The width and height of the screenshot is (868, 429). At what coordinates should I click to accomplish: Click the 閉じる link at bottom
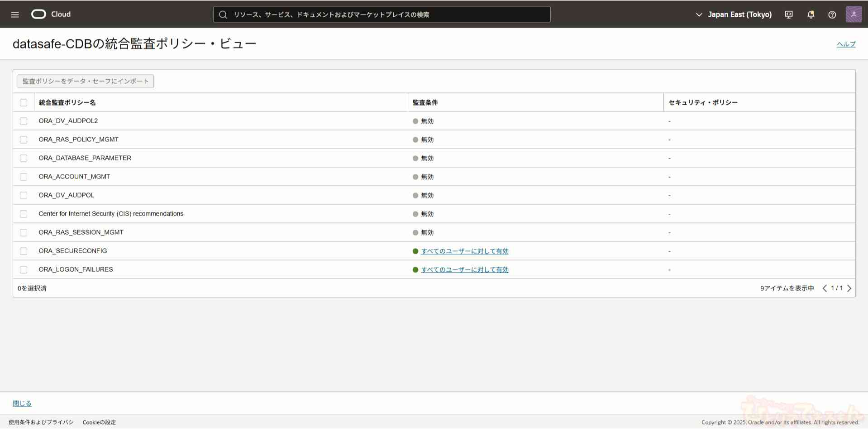point(22,404)
